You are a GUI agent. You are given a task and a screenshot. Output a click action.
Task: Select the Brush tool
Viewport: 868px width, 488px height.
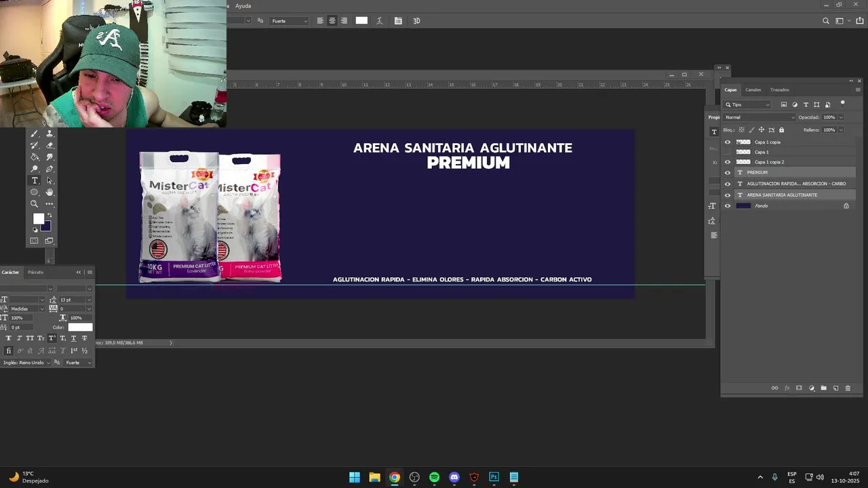(35, 134)
